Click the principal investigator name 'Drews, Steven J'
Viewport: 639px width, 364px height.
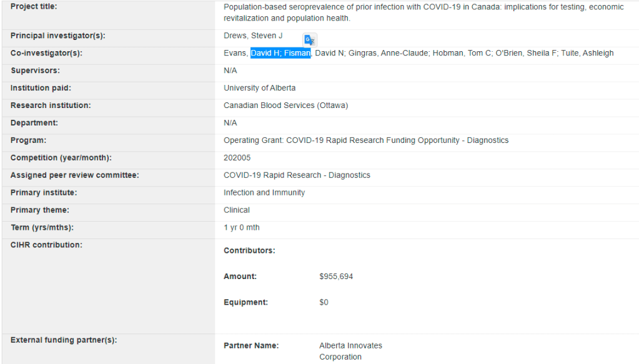pyautogui.click(x=253, y=36)
